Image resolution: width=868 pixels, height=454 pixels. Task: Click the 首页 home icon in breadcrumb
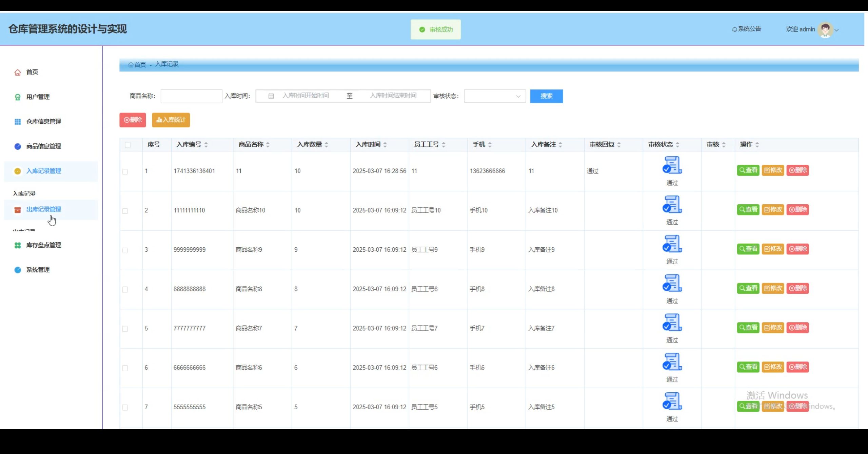tap(131, 64)
